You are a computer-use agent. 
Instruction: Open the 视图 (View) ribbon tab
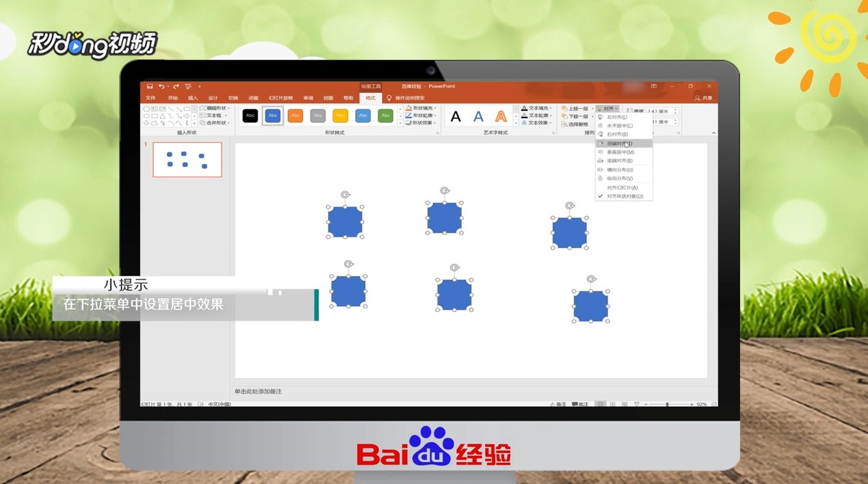328,98
